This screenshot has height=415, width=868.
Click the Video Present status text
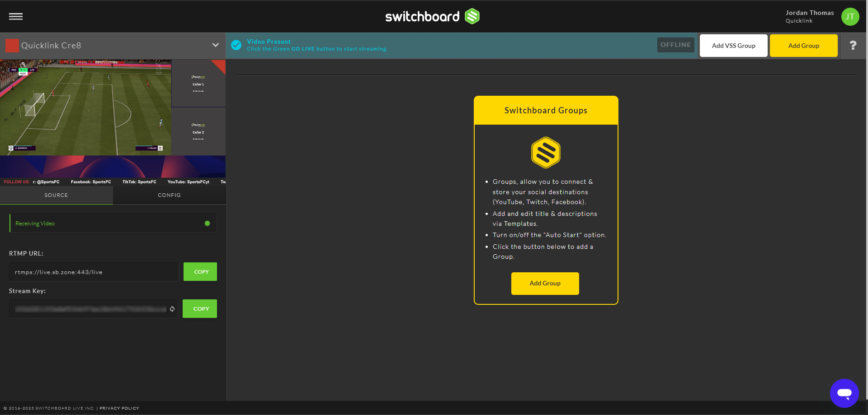[269, 42]
